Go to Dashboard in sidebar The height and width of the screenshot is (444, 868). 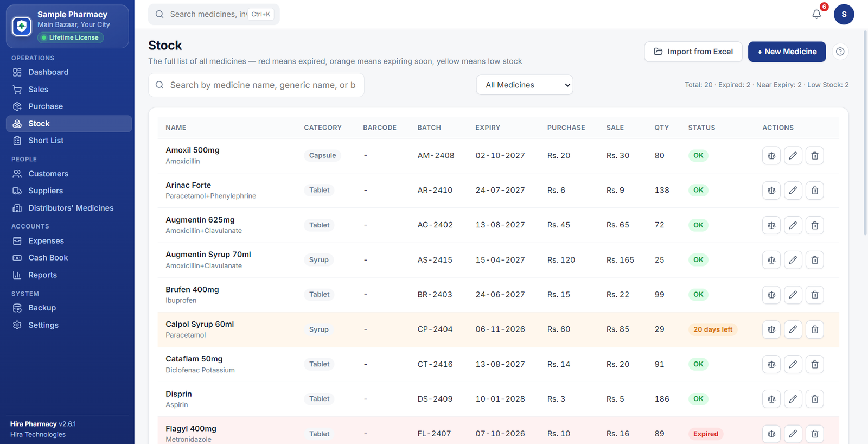click(69, 72)
